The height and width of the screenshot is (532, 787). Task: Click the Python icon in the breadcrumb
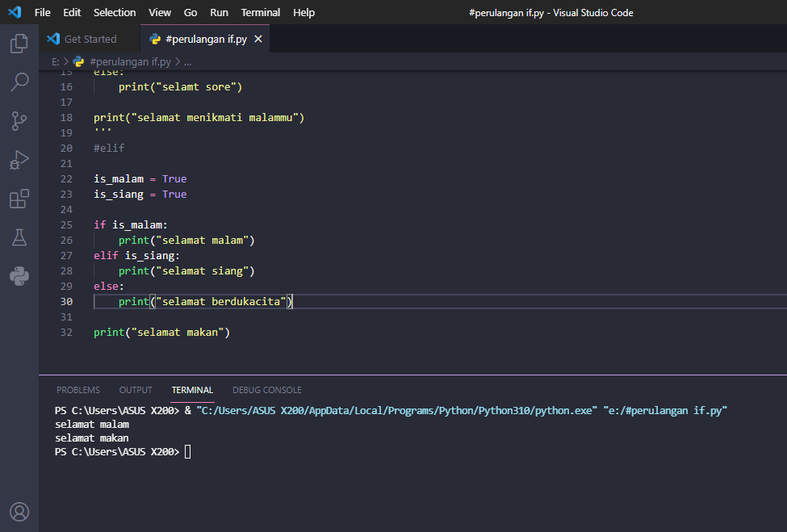[78, 61]
